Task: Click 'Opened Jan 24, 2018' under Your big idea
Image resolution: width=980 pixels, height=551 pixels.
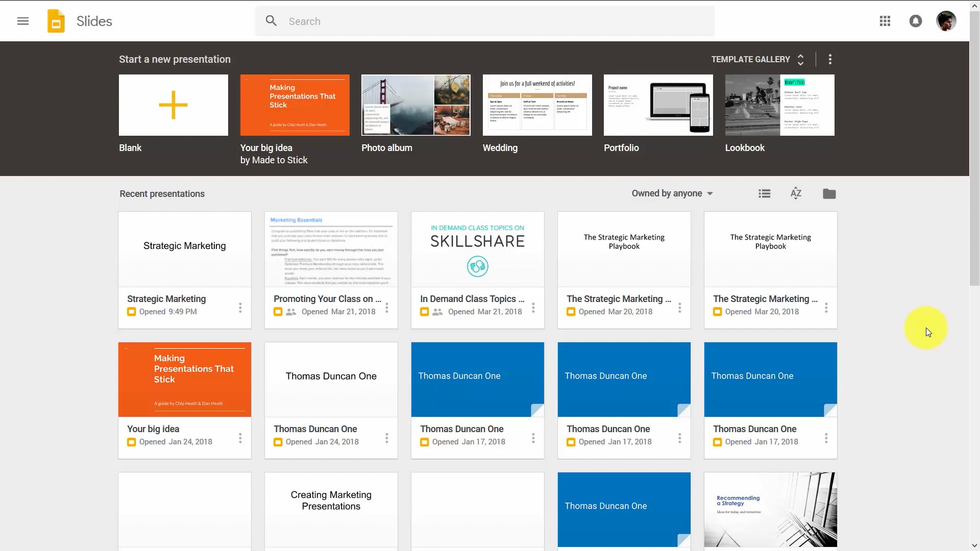Action: click(176, 442)
